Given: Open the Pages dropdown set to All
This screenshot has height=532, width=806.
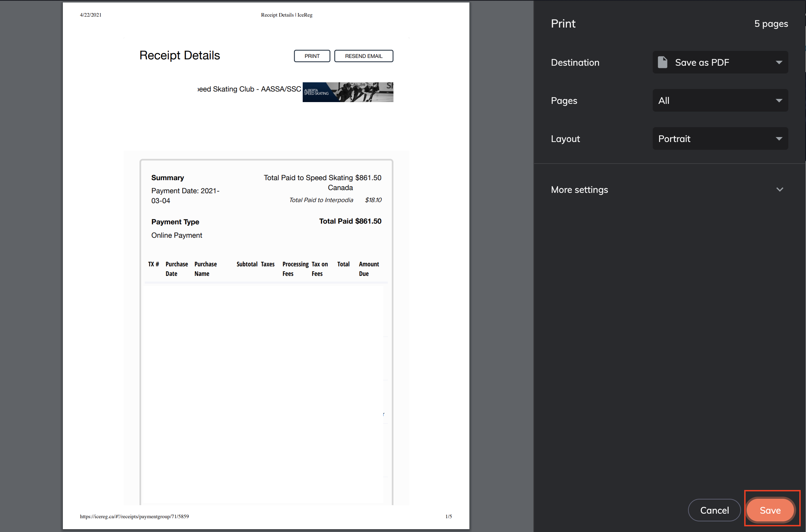Looking at the screenshot, I should [720, 101].
